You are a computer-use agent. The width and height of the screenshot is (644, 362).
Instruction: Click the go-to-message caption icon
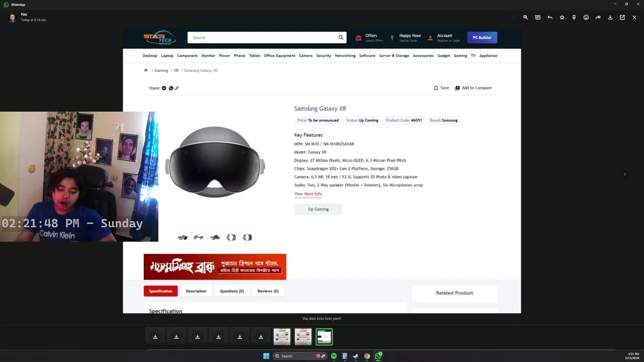point(538,18)
